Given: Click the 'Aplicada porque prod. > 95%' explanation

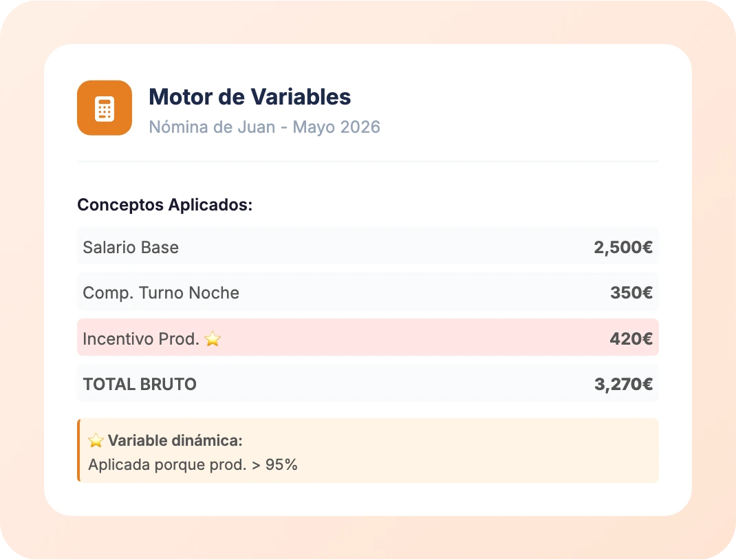Looking at the screenshot, I should pos(193,464).
